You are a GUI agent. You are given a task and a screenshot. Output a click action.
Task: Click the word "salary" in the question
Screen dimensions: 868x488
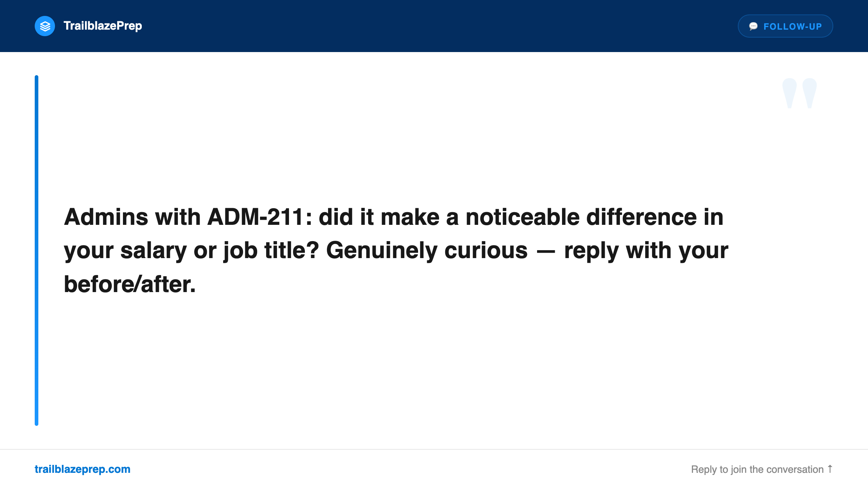(x=153, y=251)
